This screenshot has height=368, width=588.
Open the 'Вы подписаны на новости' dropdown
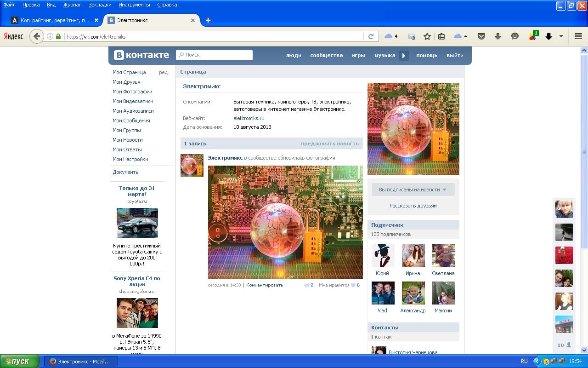413,190
